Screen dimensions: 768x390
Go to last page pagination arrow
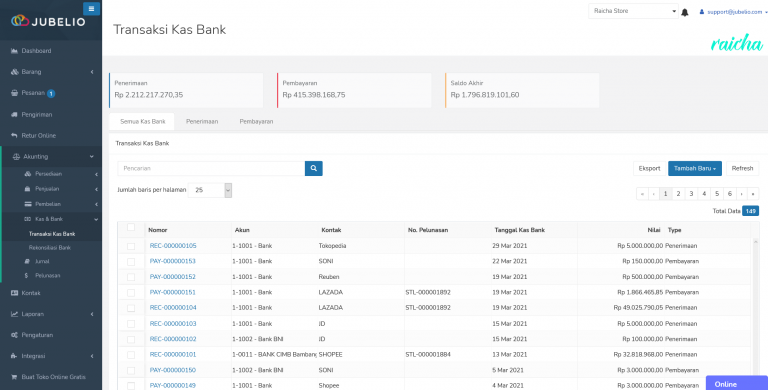click(x=753, y=194)
